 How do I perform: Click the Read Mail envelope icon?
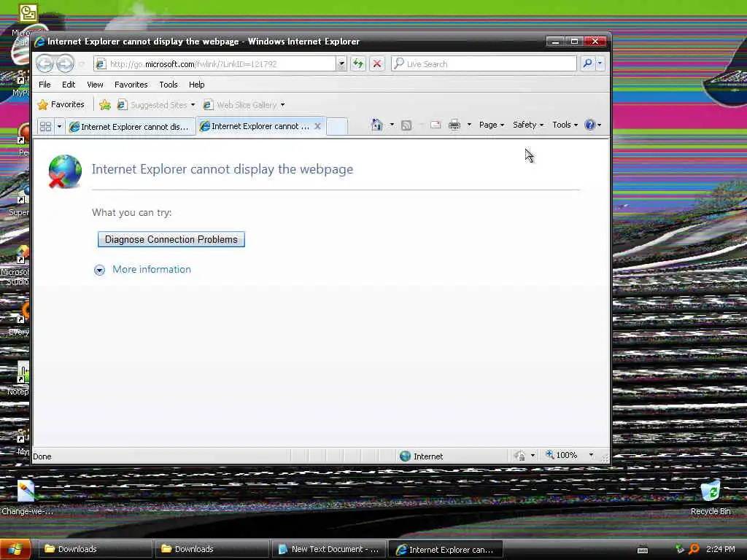436,125
